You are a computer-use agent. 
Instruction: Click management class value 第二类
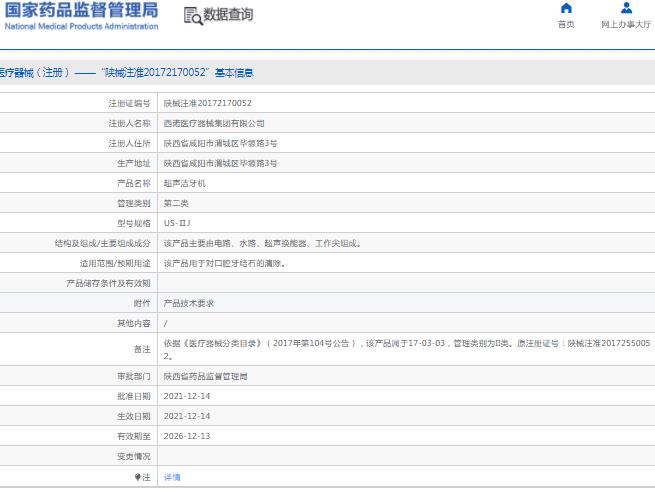(x=176, y=204)
